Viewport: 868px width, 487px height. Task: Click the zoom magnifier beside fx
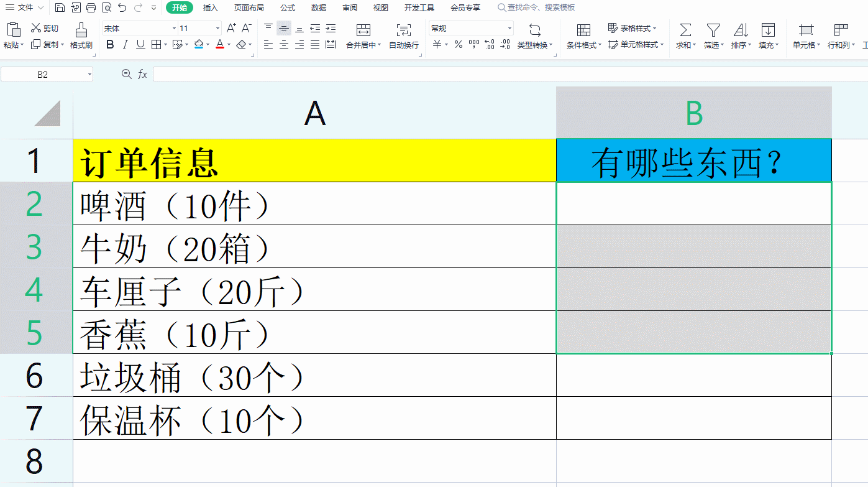(x=127, y=74)
